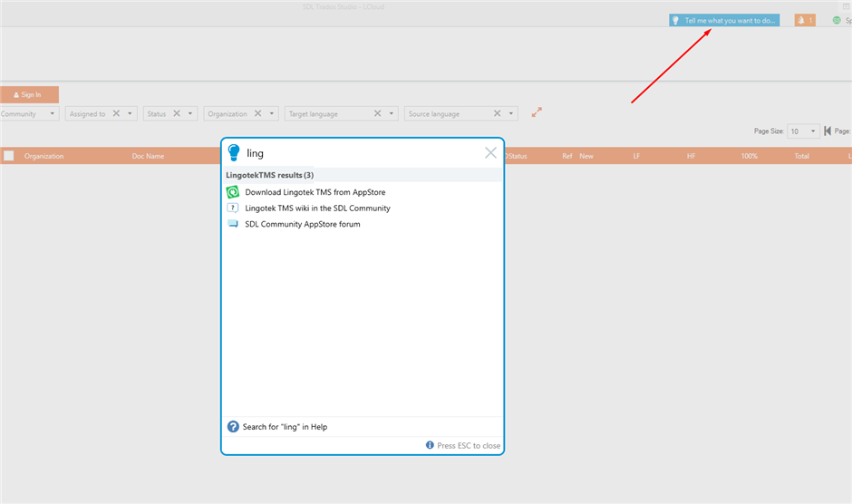
Task: Clear the Assigned to filter with its X
Action: 116,113
